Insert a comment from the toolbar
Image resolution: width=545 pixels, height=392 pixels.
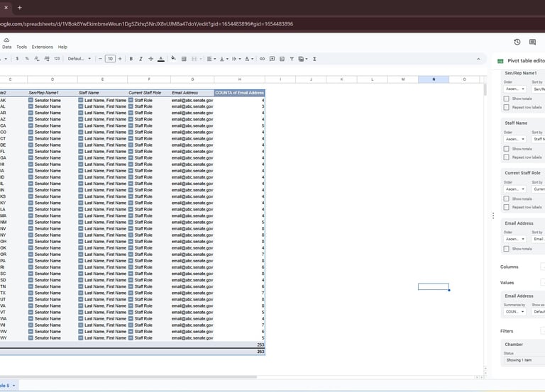tap(272, 59)
